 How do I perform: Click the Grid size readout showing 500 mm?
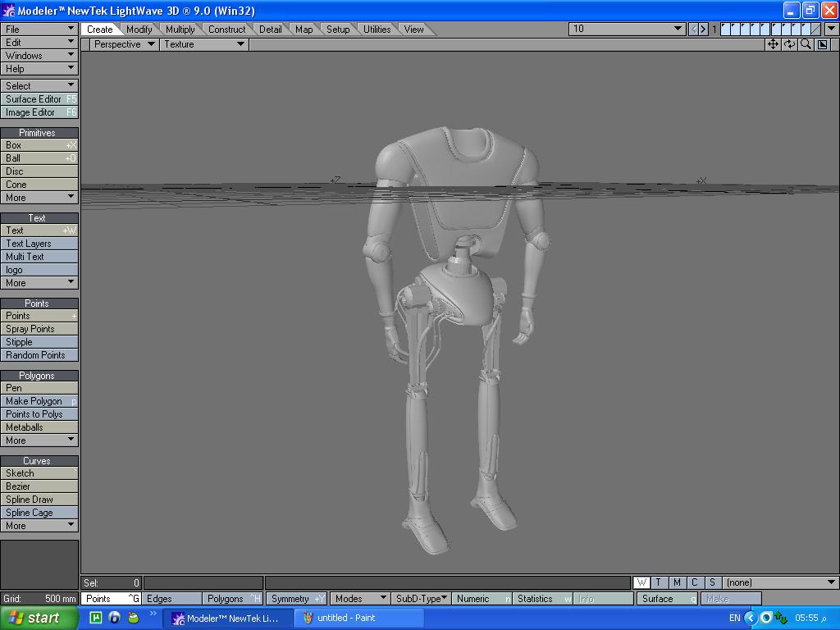click(39, 598)
